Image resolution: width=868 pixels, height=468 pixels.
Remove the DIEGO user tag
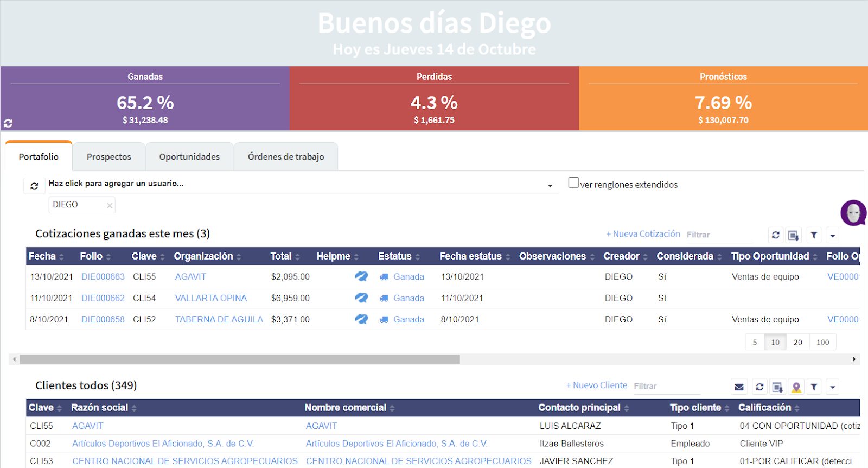tap(110, 205)
